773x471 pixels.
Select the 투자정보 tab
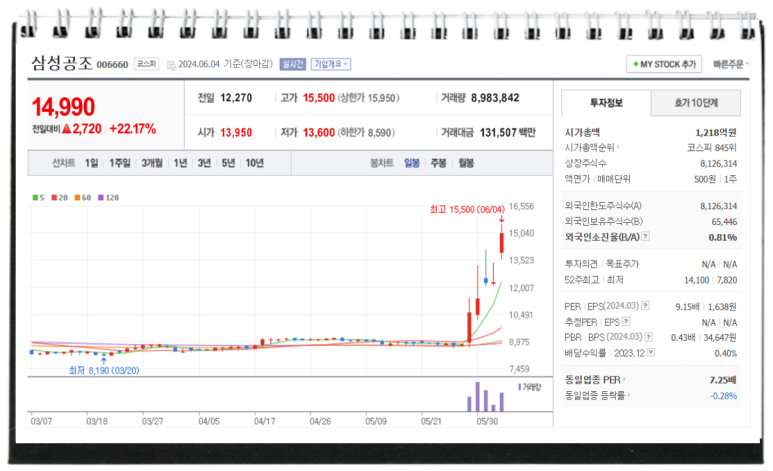point(606,102)
